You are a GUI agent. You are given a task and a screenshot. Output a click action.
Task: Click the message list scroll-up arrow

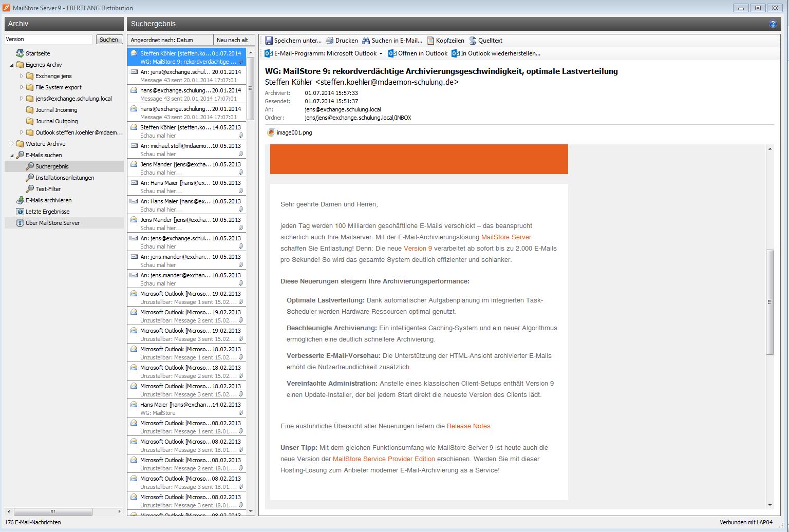251,52
